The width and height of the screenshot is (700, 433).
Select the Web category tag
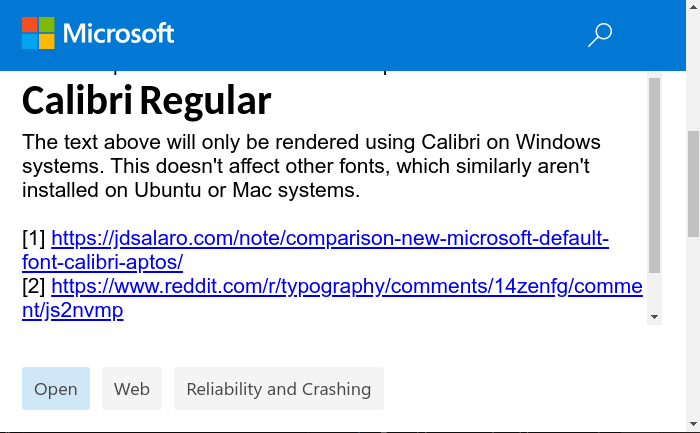point(132,388)
